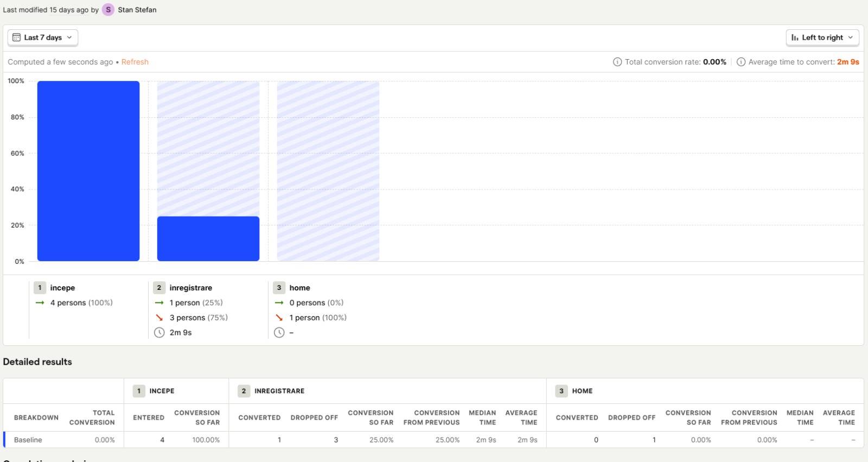The height and width of the screenshot is (462, 868).
Task: Click the TOTAL CONVERSION column header
Action: (92, 417)
